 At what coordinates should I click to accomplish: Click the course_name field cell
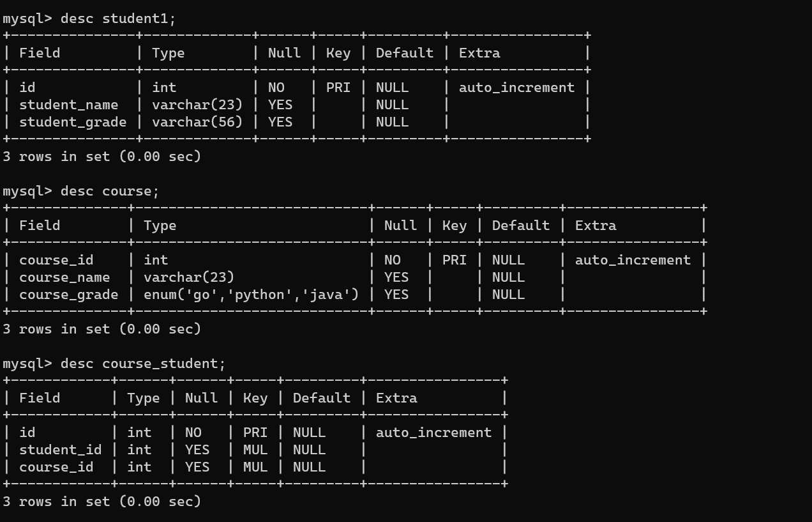click(x=64, y=277)
